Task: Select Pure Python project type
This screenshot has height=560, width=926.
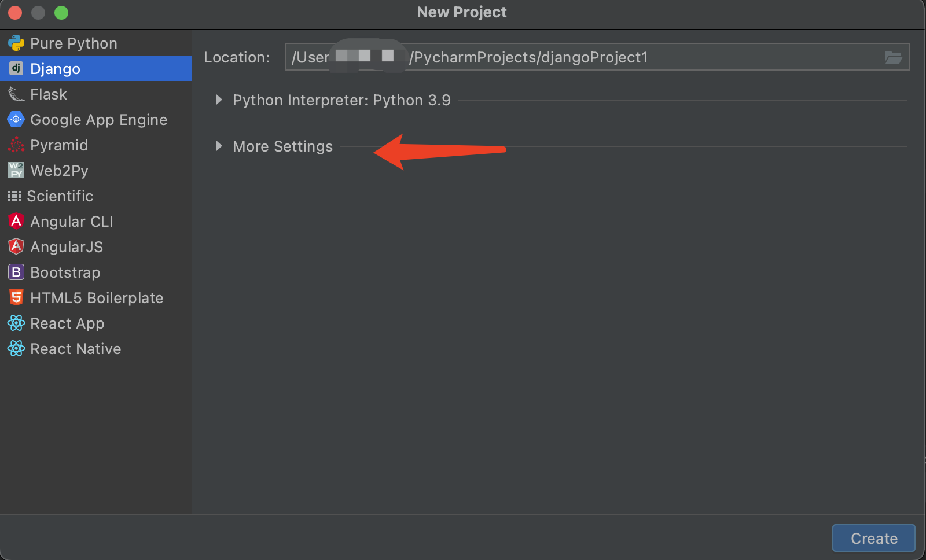Action: (x=96, y=43)
